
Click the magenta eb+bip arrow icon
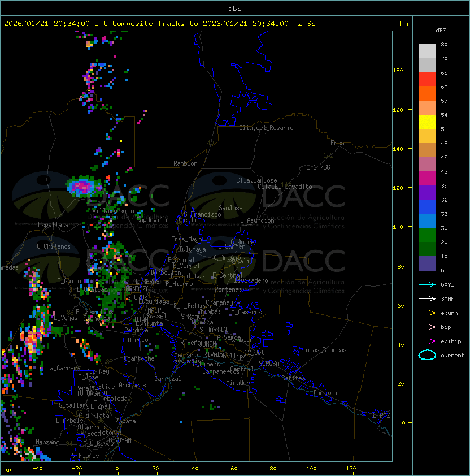(x=427, y=341)
